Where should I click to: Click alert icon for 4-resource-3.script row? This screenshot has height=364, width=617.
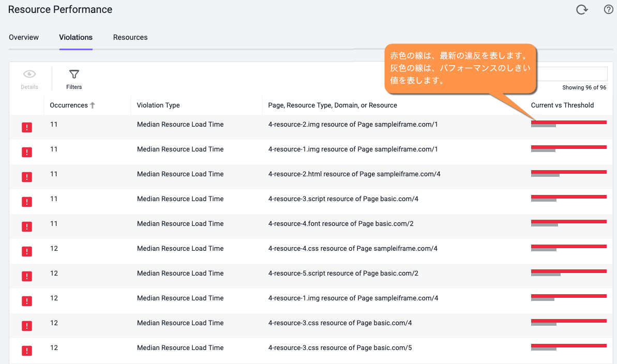[x=27, y=202]
